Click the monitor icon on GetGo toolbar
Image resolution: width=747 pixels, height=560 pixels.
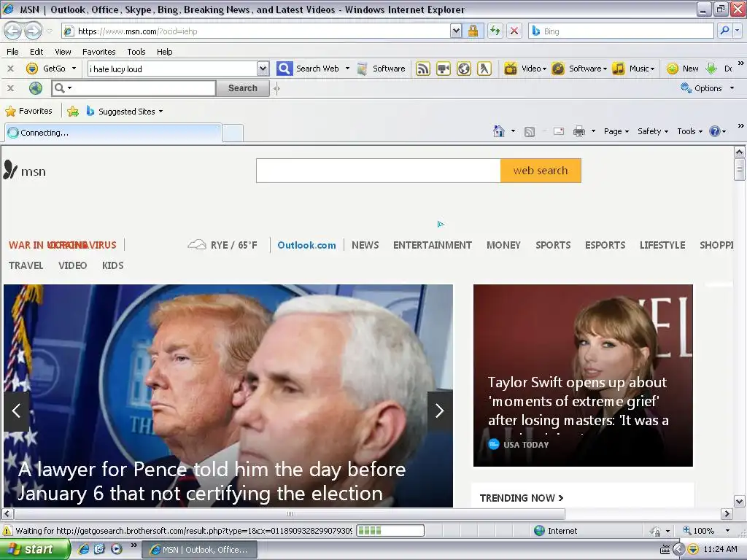point(443,69)
